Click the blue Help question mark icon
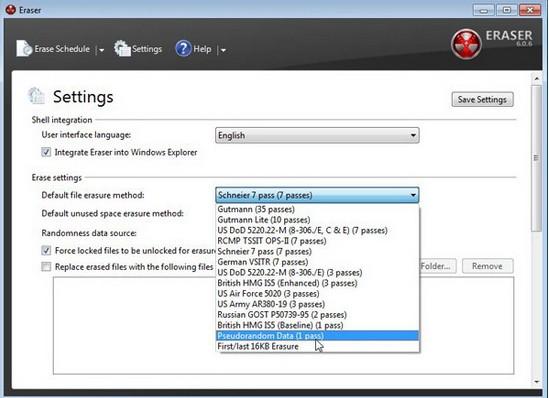The height and width of the screenshot is (398, 549). [183, 49]
